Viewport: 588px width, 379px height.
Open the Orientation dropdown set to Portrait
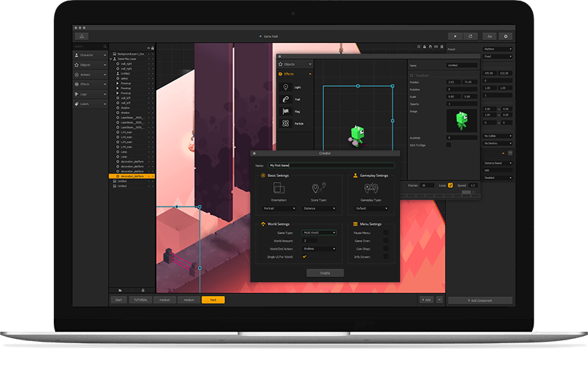(x=280, y=208)
